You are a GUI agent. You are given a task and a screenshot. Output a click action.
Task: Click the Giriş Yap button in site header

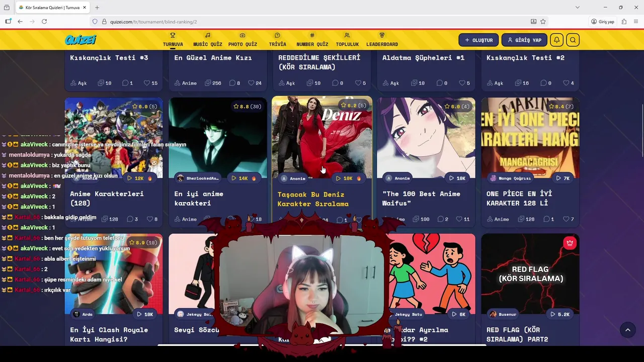click(x=524, y=40)
